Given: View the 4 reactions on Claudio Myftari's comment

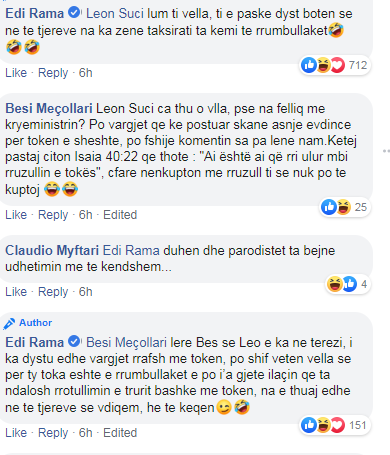Looking at the screenshot, I should [x=348, y=284].
